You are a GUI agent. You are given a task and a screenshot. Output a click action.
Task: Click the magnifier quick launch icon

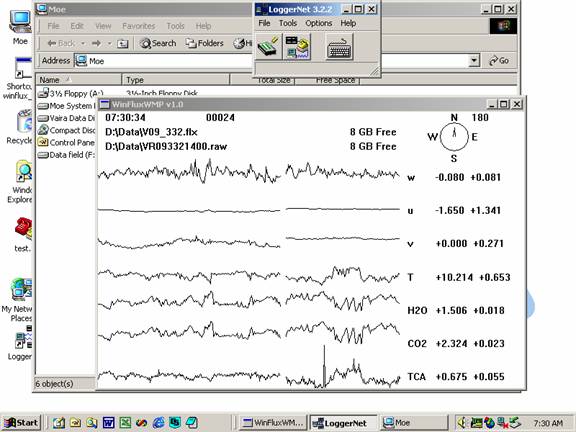(92, 423)
